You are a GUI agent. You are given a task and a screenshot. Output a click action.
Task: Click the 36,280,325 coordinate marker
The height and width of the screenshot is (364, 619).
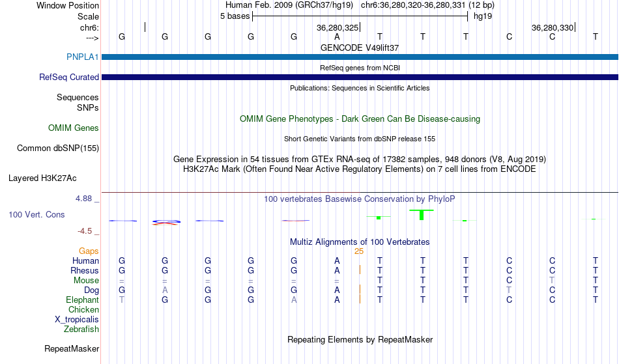(x=338, y=27)
